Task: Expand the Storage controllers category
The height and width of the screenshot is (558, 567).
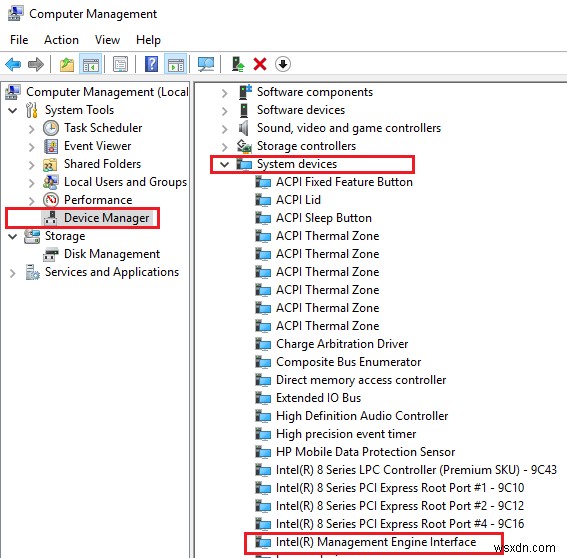Action: coord(225,147)
